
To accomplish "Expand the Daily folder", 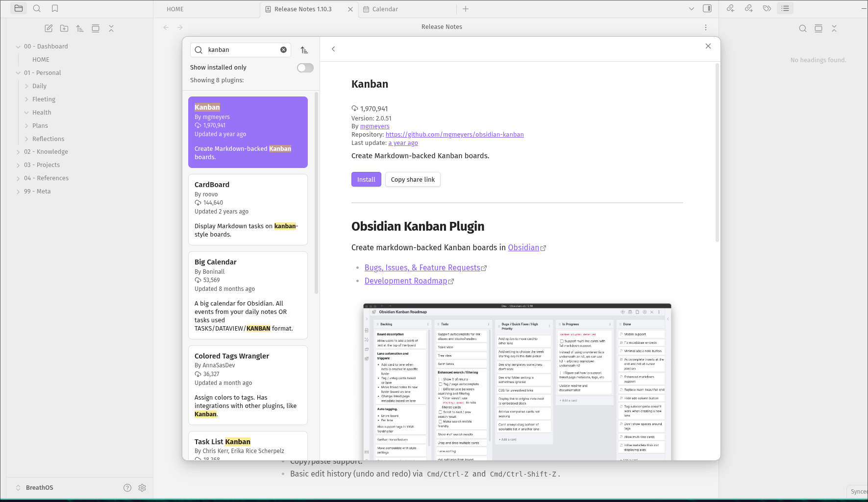I will (x=26, y=86).
